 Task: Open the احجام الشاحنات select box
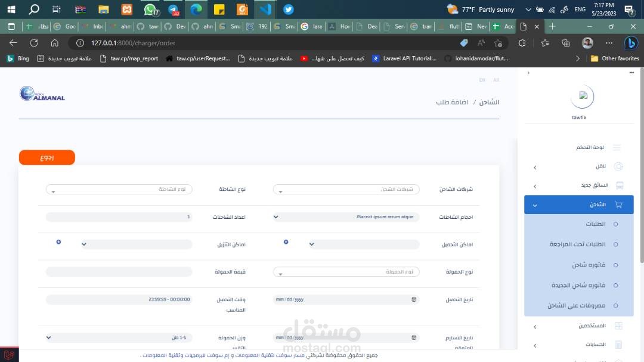click(346, 217)
